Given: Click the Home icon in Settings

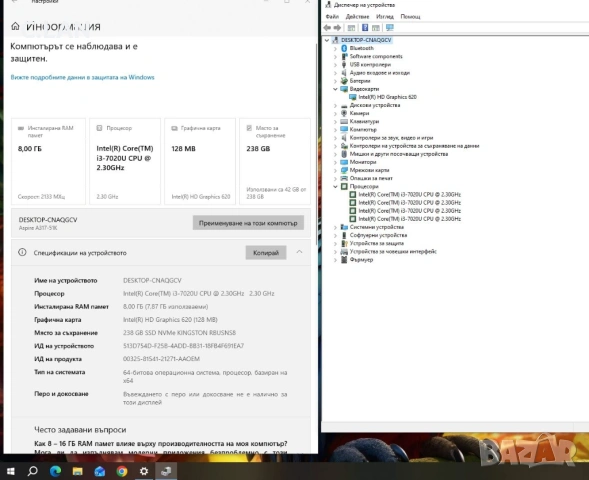Looking at the screenshot, I should pyautogui.click(x=15, y=26).
